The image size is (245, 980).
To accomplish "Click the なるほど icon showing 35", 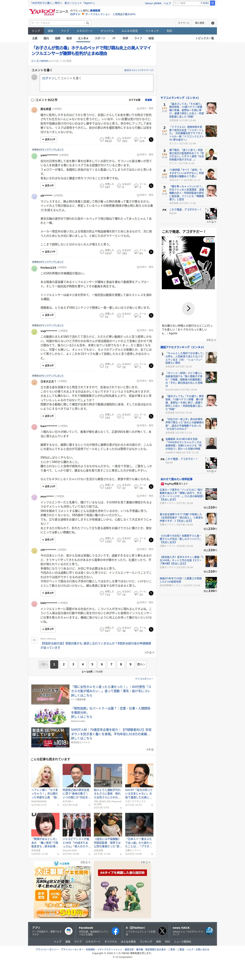I will coord(119,540).
